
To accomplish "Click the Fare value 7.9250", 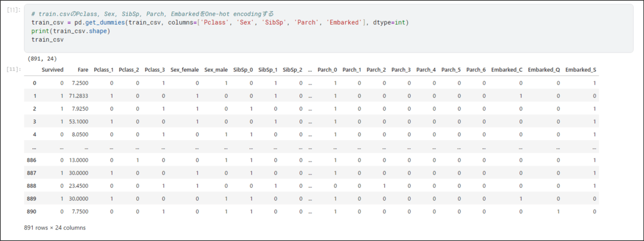I will coord(80,109).
